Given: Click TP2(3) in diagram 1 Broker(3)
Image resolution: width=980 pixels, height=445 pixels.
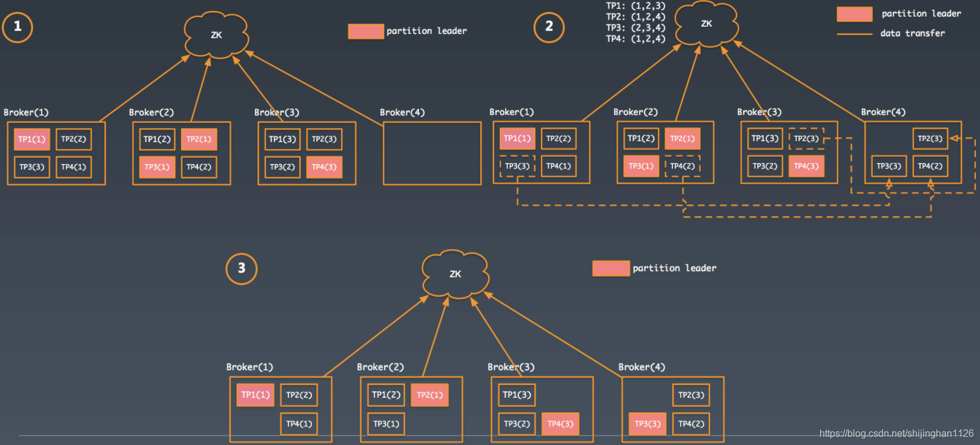Looking at the screenshot, I should pos(325,139).
